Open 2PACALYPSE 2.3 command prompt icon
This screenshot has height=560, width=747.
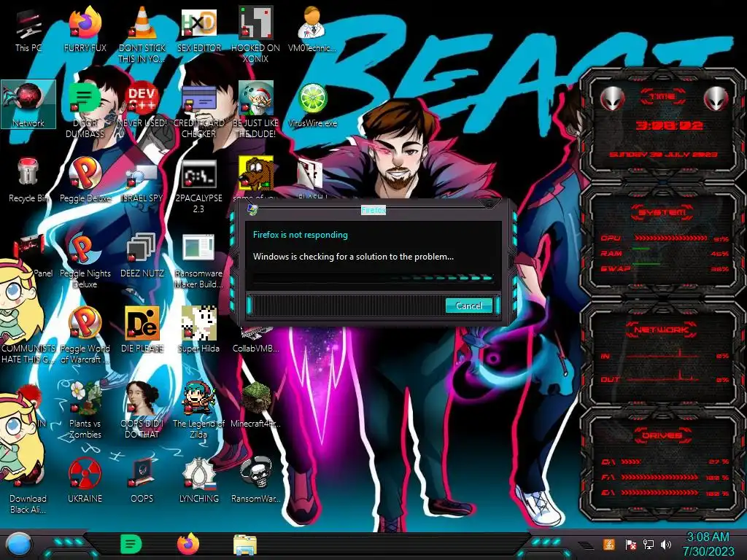click(x=199, y=186)
